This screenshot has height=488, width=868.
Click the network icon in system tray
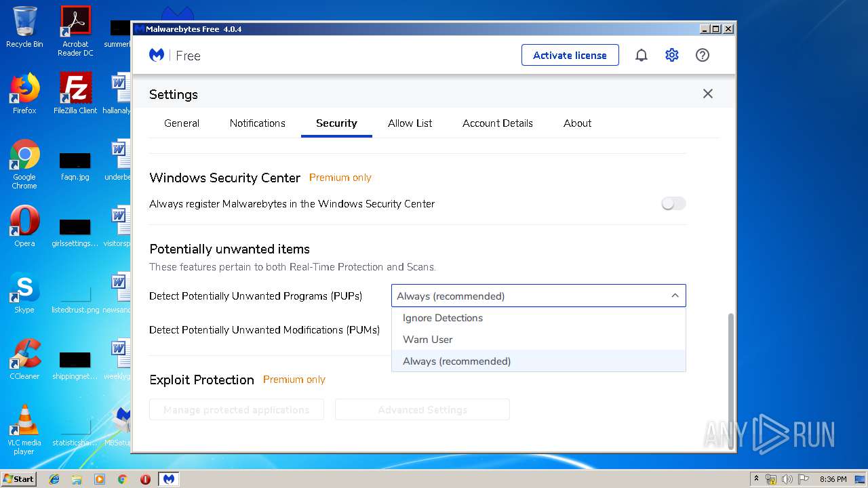[x=771, y=479]
